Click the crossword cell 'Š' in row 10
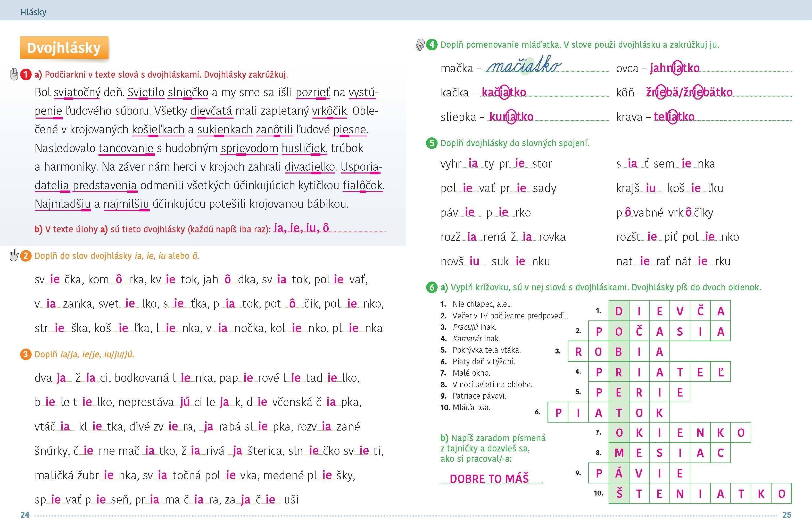This screenshot has width=812, height=528. (x=619, y=493)
